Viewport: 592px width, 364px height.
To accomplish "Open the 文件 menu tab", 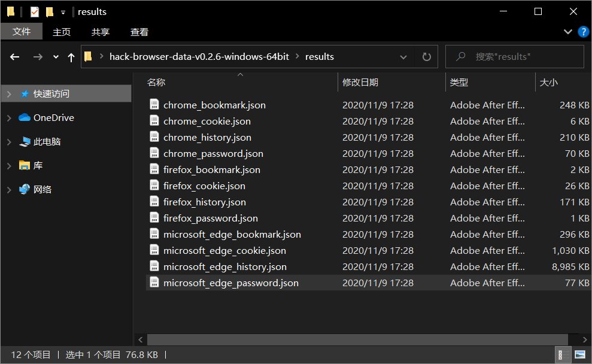I will point(22,32).
